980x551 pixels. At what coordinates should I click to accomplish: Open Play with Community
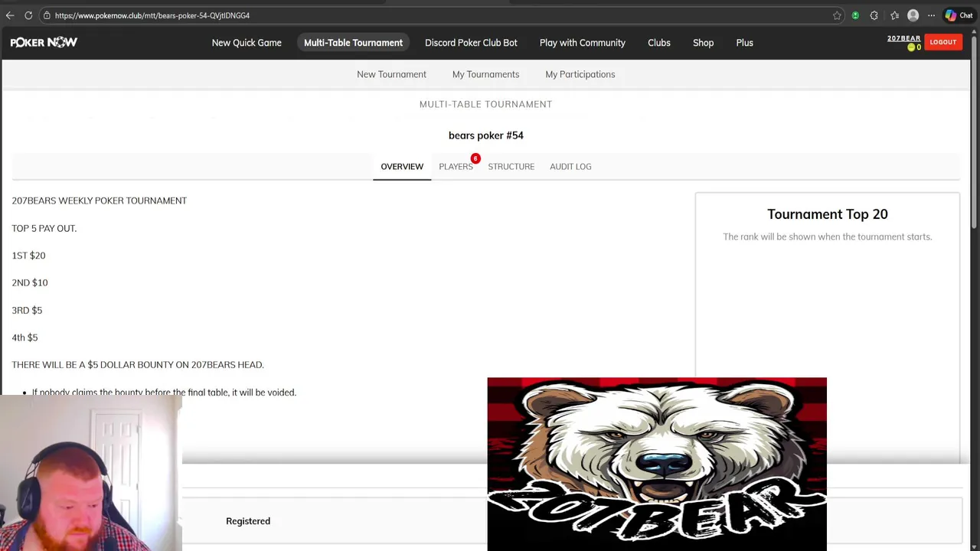tap(582, 43)
